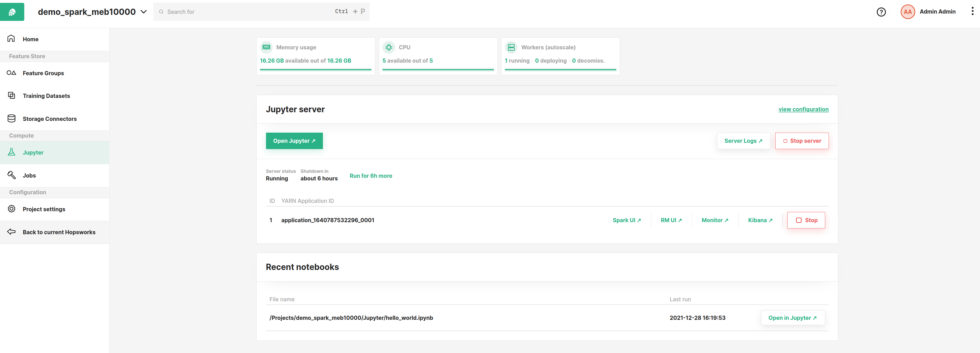Open Admin Admin account name
Image resolution: width=980 pixels, height=353 pixels.
(937, 12)
